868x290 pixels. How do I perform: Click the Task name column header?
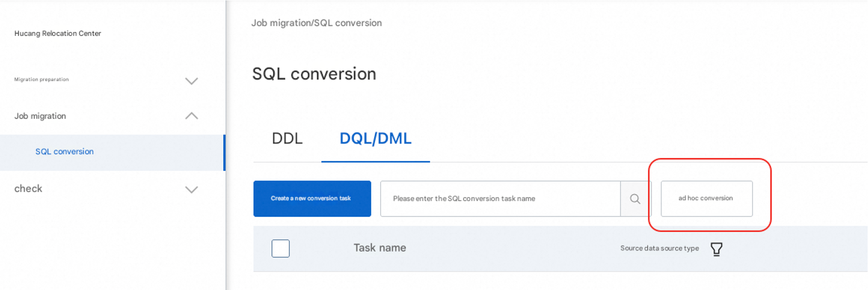pos(380,248)
